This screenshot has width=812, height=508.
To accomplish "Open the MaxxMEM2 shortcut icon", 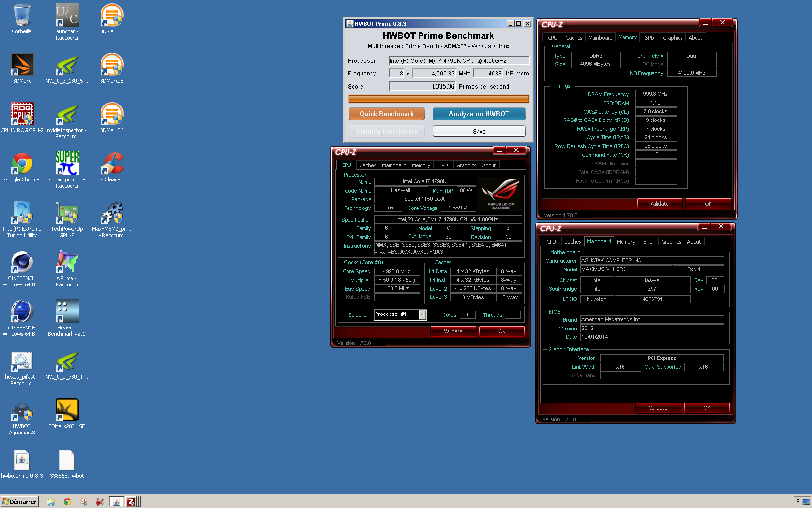I will point(112,213).
